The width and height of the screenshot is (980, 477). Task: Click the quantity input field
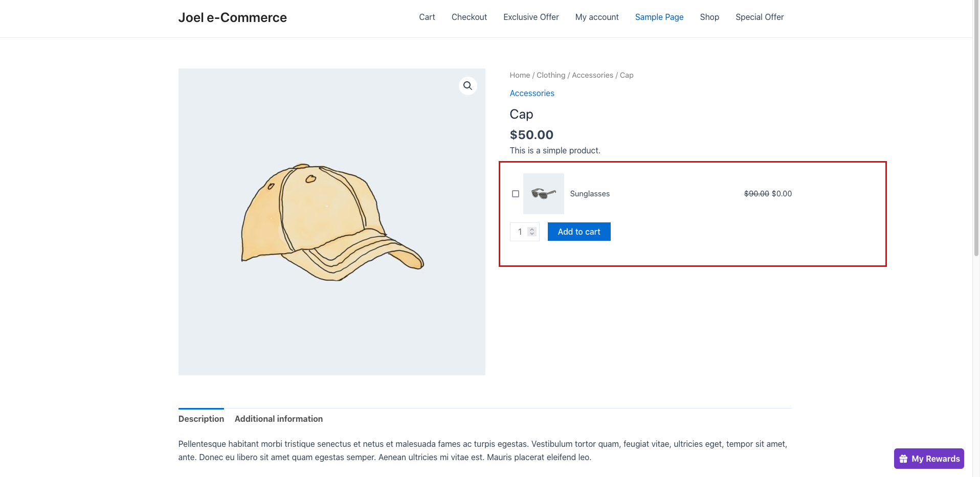(520, 232)
